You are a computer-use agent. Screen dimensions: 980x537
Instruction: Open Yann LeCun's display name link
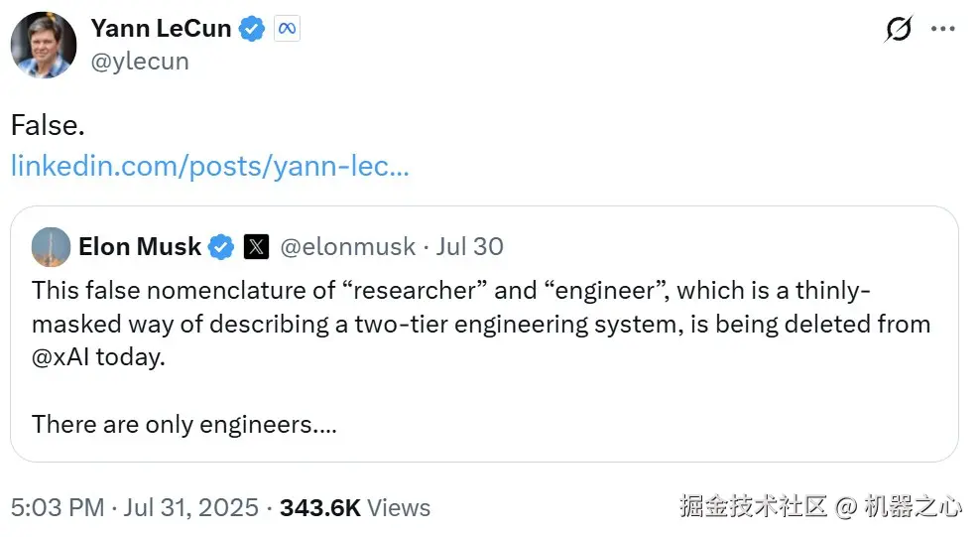tap(162, 30)
